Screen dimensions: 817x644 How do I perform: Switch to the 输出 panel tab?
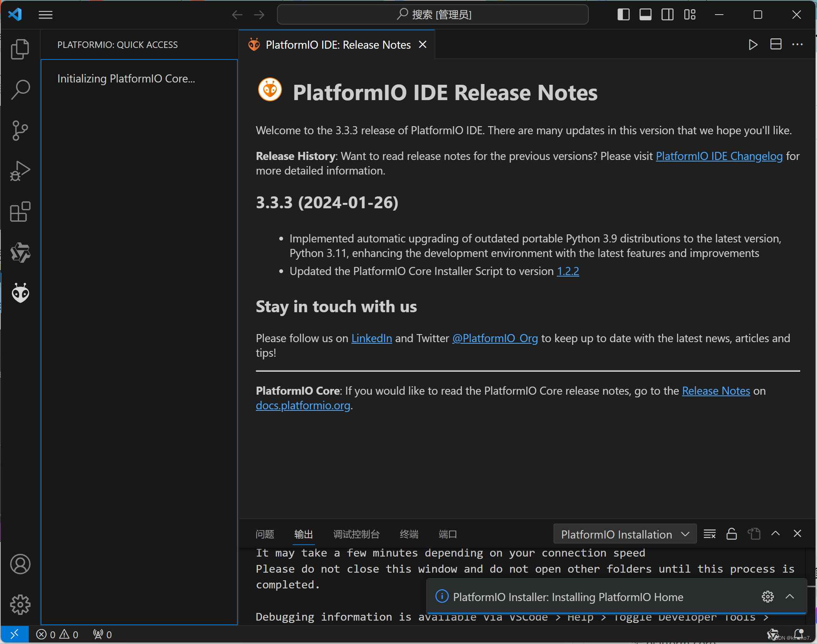pyautogui.click(x=303, y=534)
